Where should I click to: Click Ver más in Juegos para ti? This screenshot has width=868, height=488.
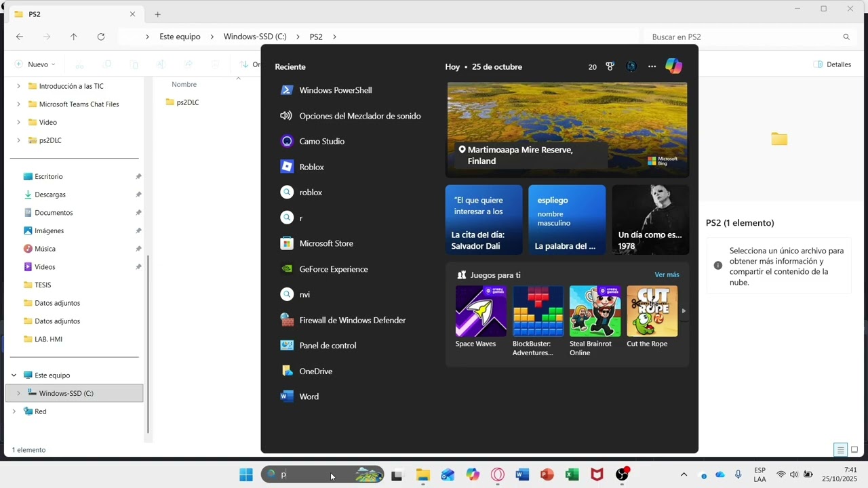667,274
